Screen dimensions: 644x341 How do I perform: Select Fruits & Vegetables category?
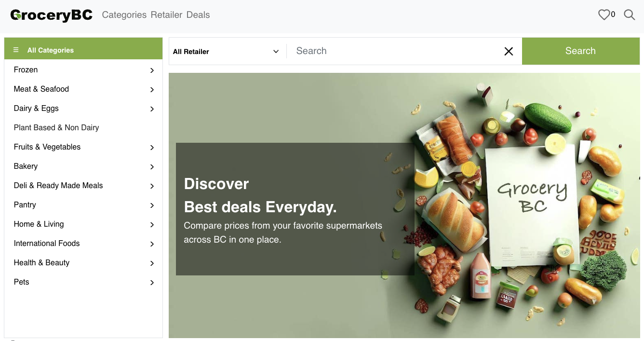pos(47,147)
